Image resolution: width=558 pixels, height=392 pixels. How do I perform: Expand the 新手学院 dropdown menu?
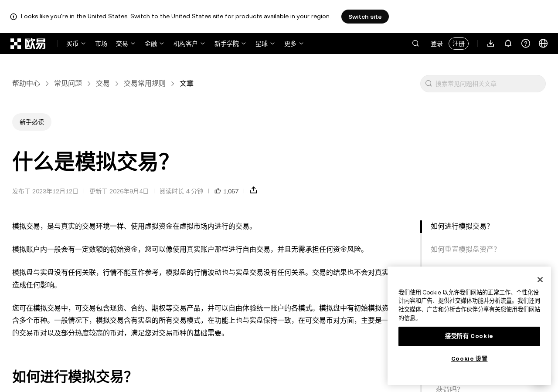[230, 44]
